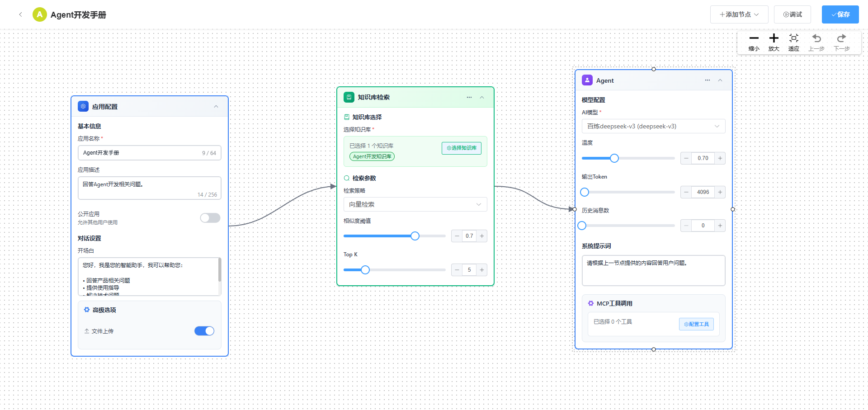
Task: Increase the Top K value with plus
Action: tap(481, 270)
